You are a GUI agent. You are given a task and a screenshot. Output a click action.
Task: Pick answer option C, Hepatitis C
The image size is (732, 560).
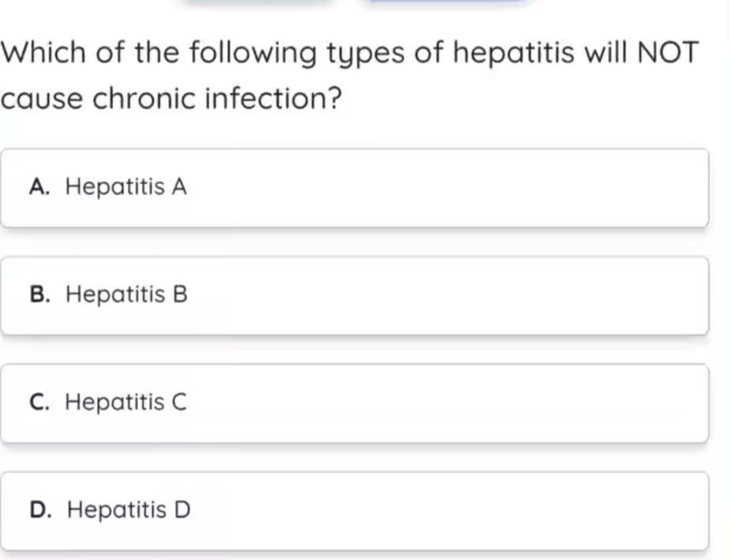pos(354,403)
